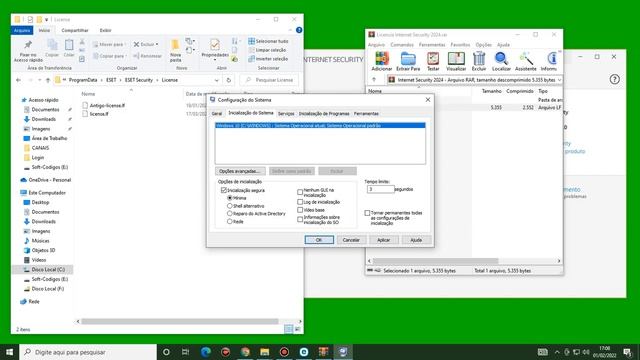640x360 pixels.
Task: Check Informações sobre inicialização do SO
Action: click(300, 219)
